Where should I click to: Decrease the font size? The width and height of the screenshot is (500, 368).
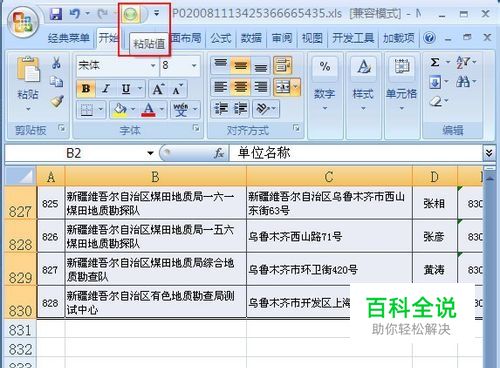[177, 89]
